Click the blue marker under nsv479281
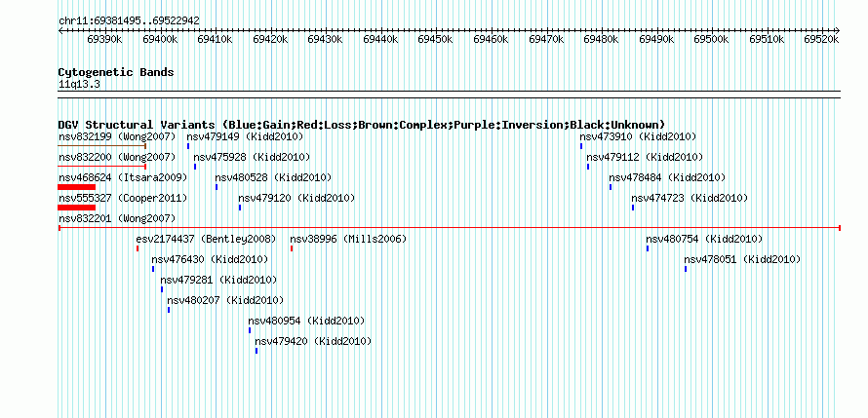 (162, 289)
